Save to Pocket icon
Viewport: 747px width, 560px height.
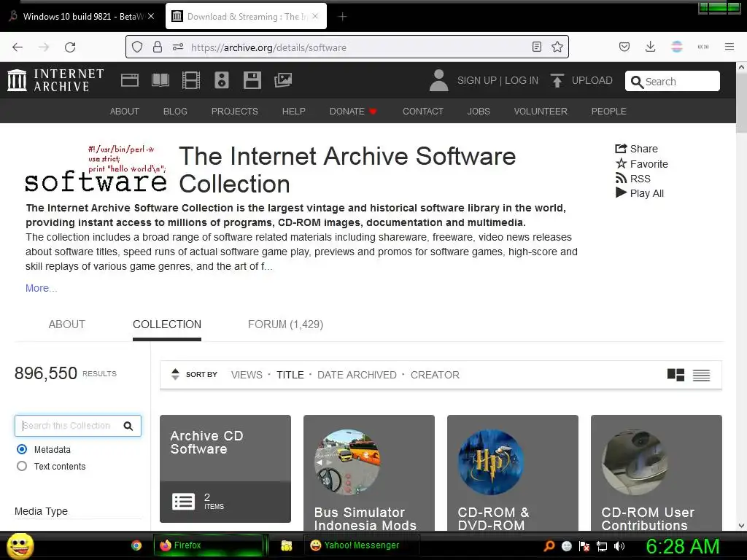(x=624, y=47)
